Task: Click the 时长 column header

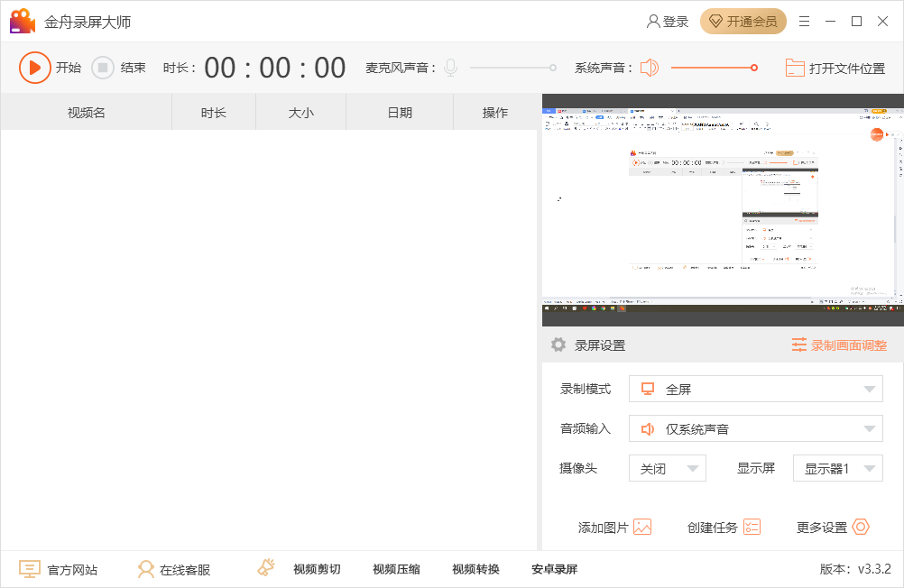Action: pos(213,113)
